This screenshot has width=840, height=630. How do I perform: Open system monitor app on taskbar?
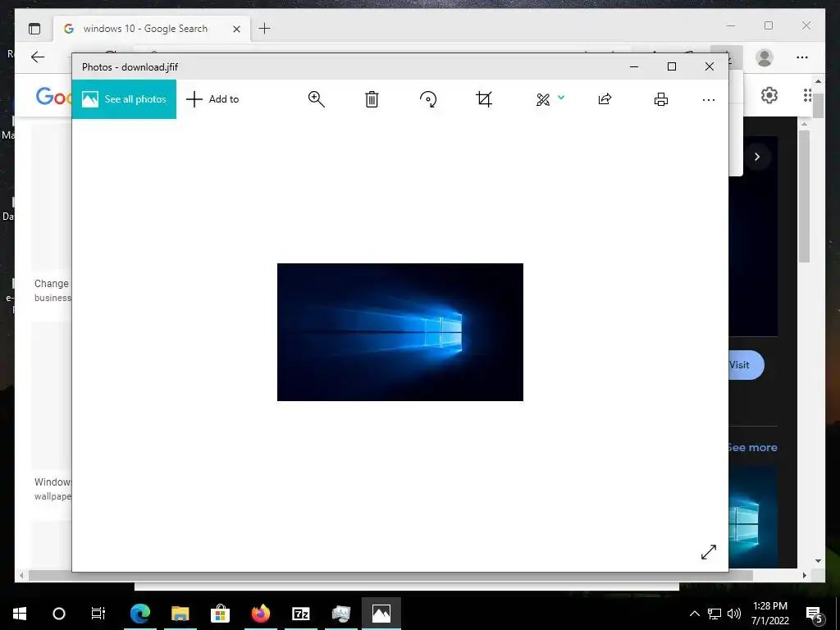[341, 614]
